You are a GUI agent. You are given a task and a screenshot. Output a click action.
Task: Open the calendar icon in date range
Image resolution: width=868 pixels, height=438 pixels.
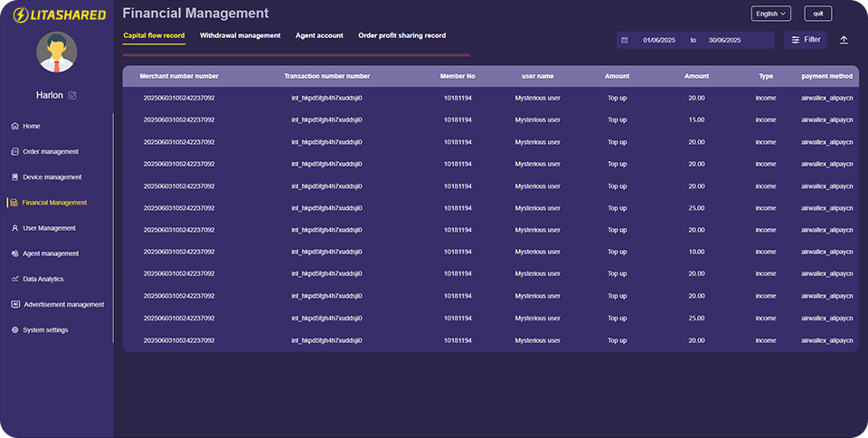click(625, 40)
